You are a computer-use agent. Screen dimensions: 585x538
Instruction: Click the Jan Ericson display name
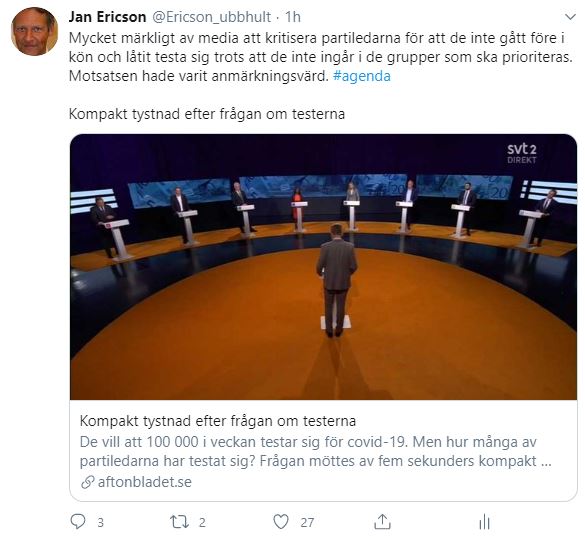(107, 17)
